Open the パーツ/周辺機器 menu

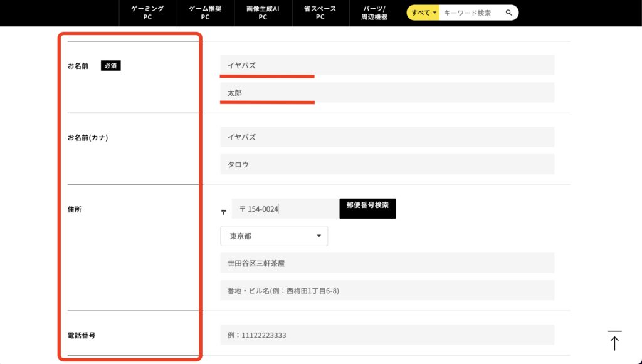(374, 13)
